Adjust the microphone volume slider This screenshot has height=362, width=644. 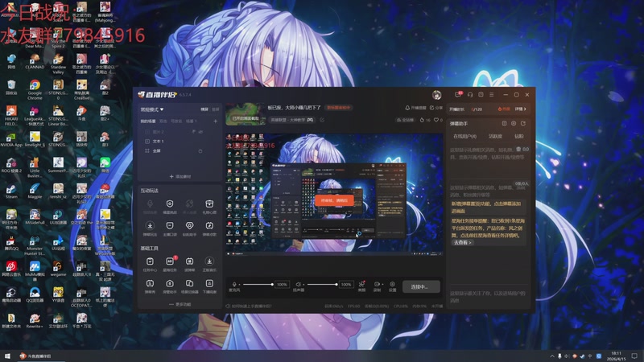258,285
